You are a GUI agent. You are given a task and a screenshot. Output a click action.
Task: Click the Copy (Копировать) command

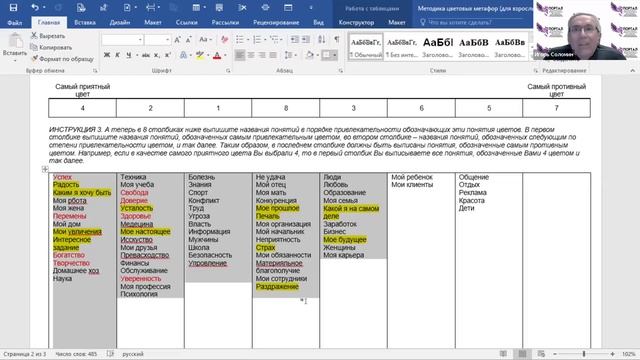[52, 47]
